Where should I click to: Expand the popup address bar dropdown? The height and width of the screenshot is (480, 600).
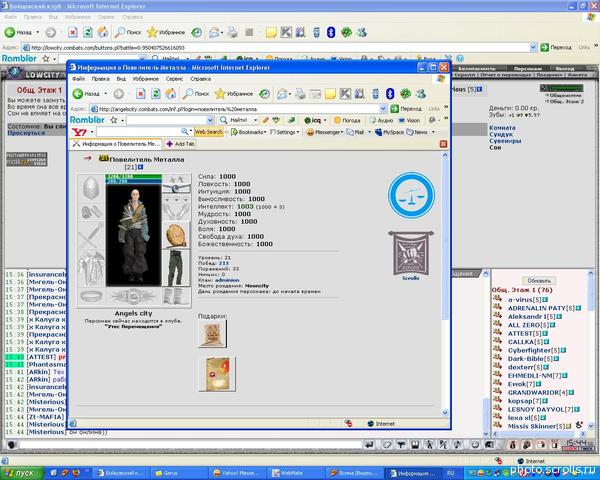(383, 109)
